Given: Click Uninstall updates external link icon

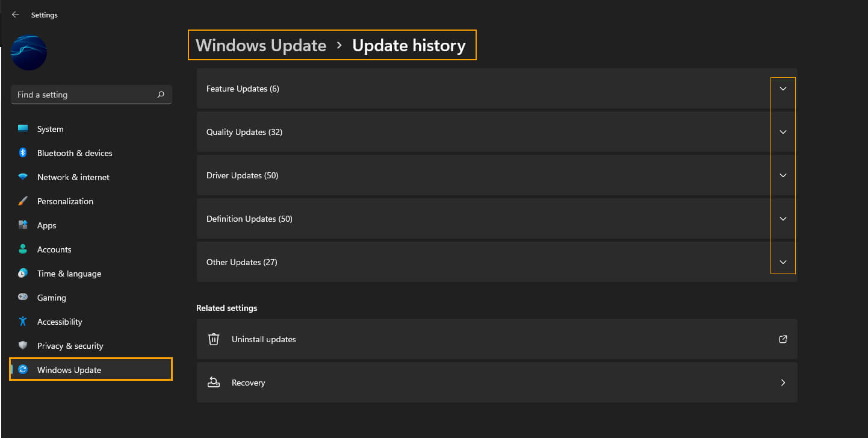Looking at the screenshot, I should [783, 339].
